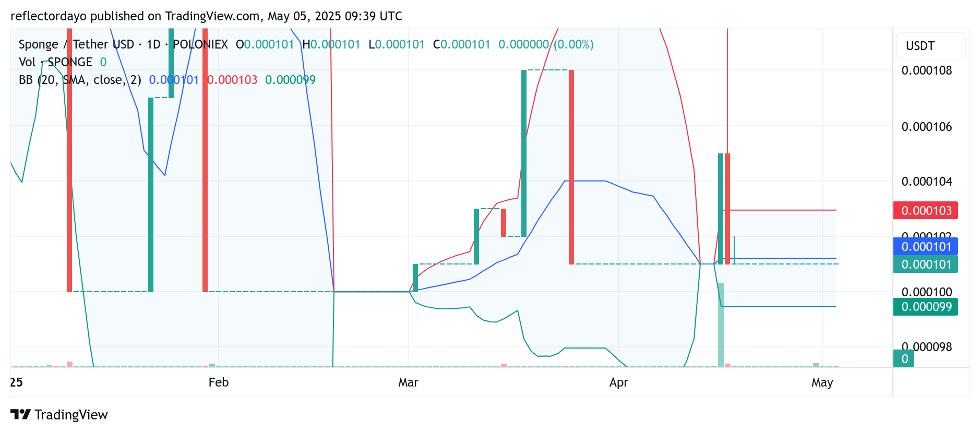Click the change percentage (0.00%) value
This screenshot has height=433, width=980.
click(x=573, y=44)
